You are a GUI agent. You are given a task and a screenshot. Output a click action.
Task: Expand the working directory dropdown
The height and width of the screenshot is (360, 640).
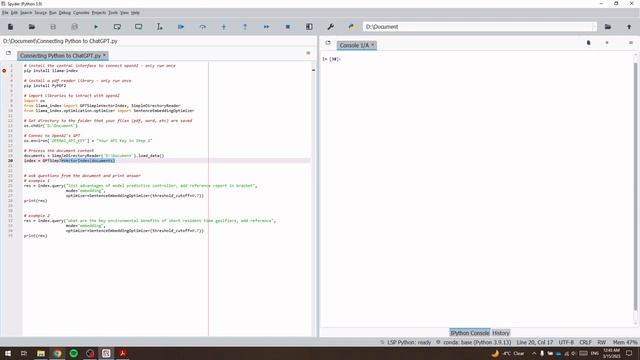(x=594, y=27)
